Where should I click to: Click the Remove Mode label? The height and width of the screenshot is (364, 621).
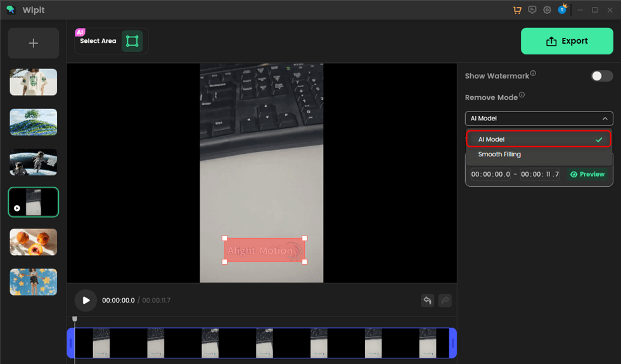(x=492, y=97)
